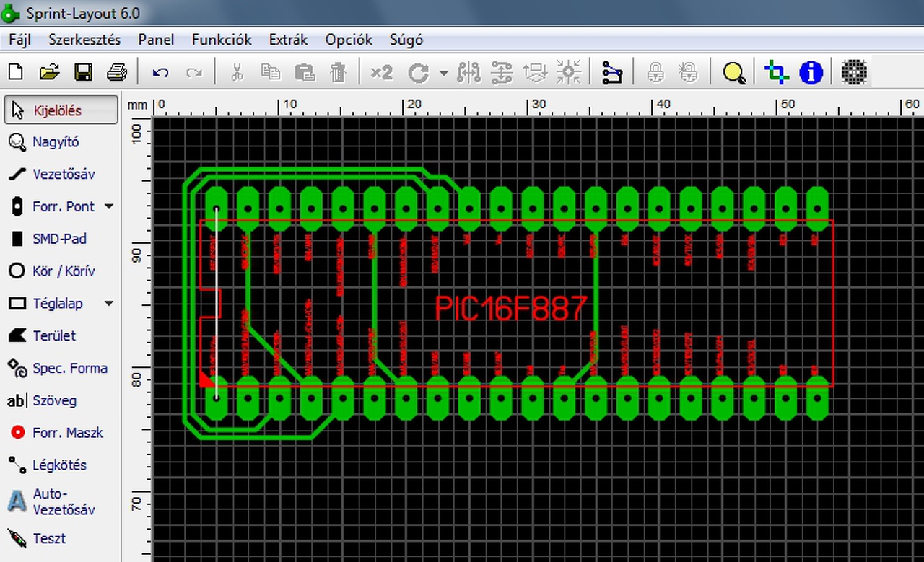Create a new layout file

(15, 72)
